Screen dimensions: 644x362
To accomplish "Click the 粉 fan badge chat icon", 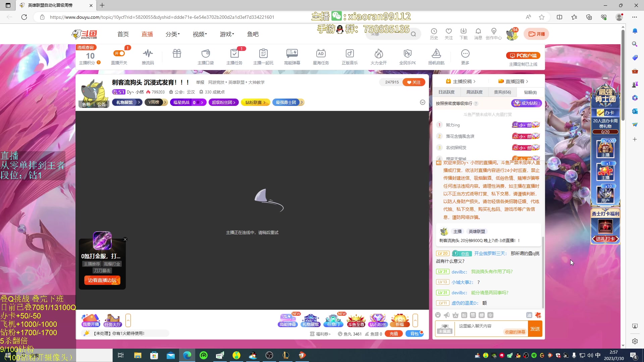I will [x=464, y=315].
